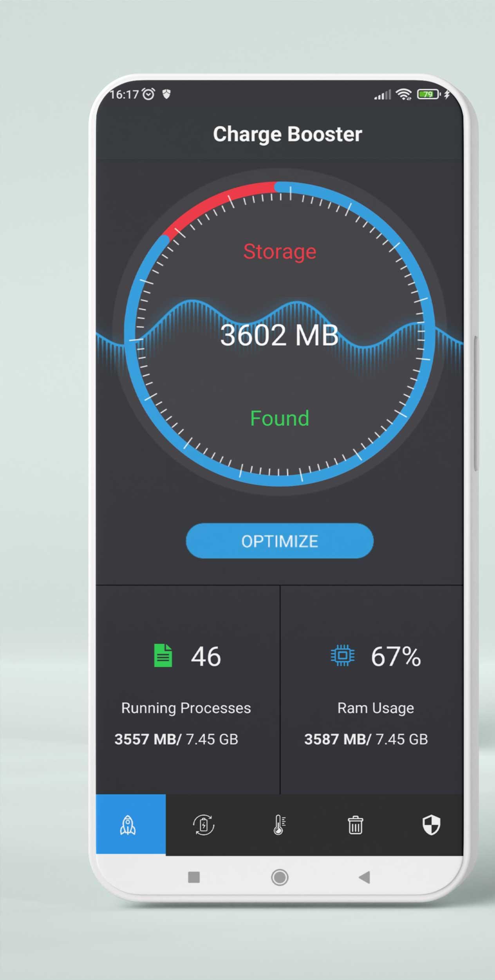Viewport: 495px width, 980px height.
Task: Tap the blue OPTIMIZE button
Action: point(280,541)
